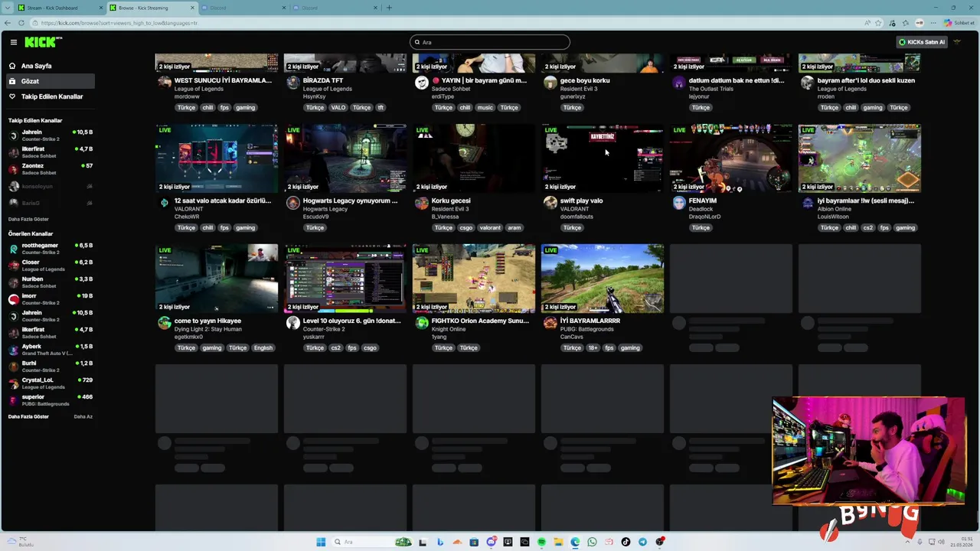Open Ayberk recommended channel
The image size is (980, 551).
coord(50,349)
